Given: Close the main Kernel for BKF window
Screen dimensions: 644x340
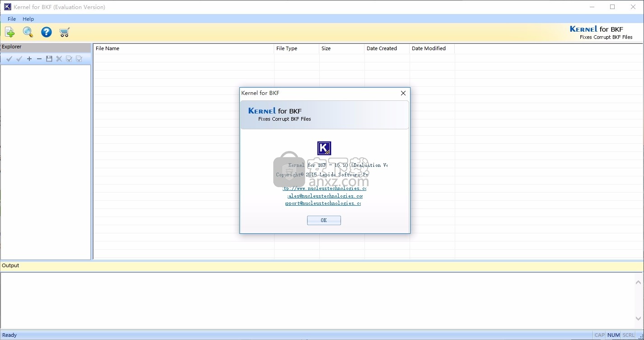Looking at the screenshot, I should 633,7.
